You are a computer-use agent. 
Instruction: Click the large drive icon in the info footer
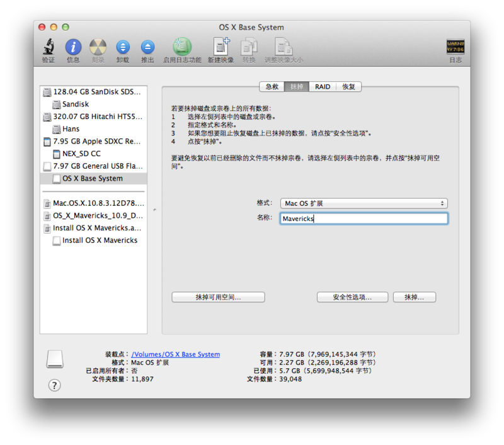[x=55, y=359]
